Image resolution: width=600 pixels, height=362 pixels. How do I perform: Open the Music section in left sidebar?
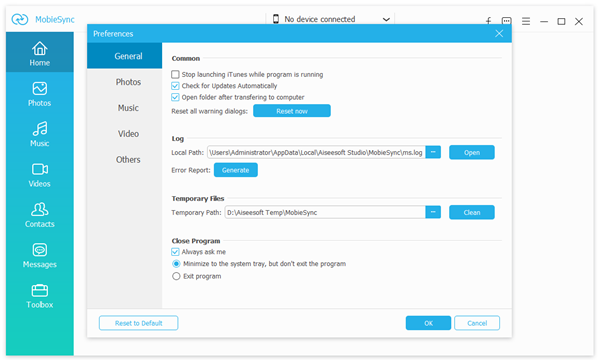click(40, 134)
